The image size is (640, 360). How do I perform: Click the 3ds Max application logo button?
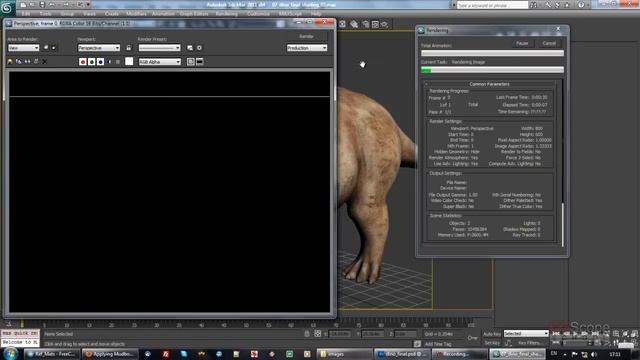(7, 7)
